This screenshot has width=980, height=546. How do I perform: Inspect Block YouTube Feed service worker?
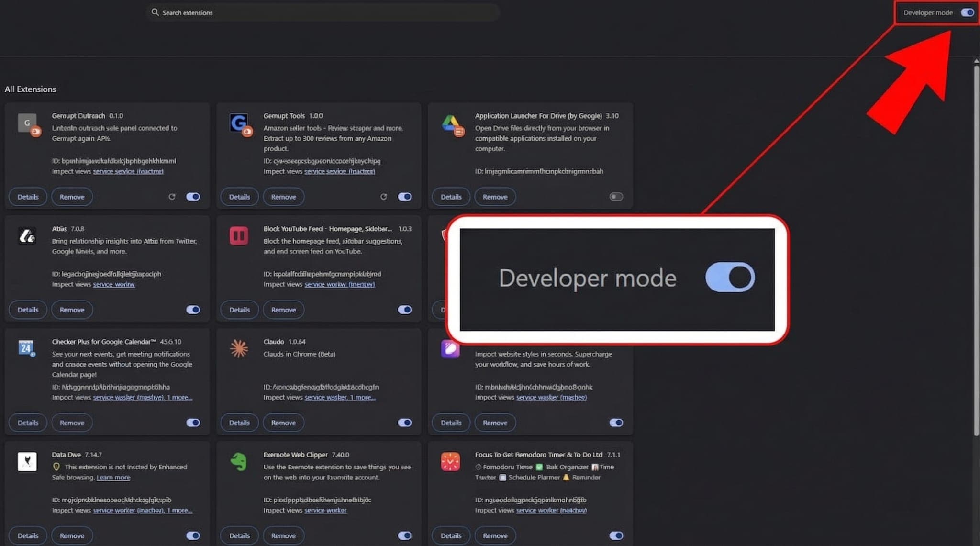pyautogui.click(x=340, y=284)
